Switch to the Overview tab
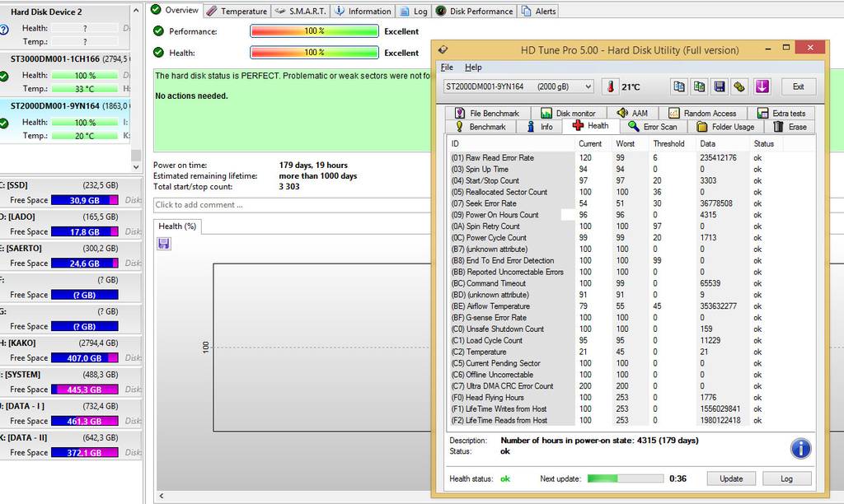This screenshot has width=844, height=504. coord(175,10)
